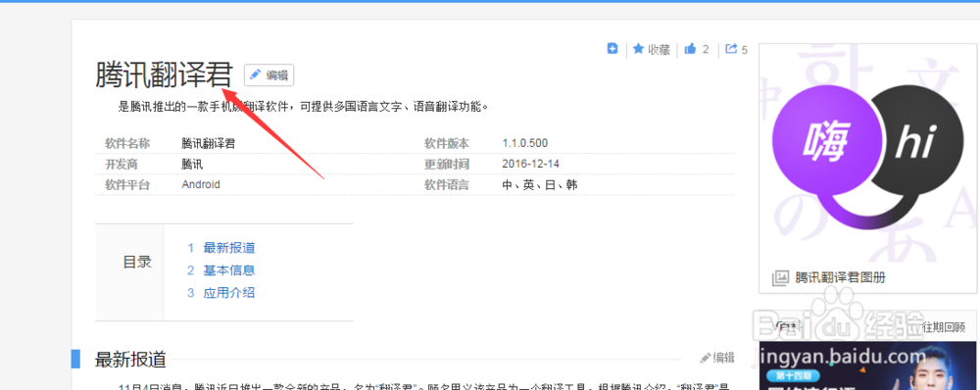Click the 第十四期 video banner thumbnail
Viewport: 980px width, 390px height.
tap(867, 366)
